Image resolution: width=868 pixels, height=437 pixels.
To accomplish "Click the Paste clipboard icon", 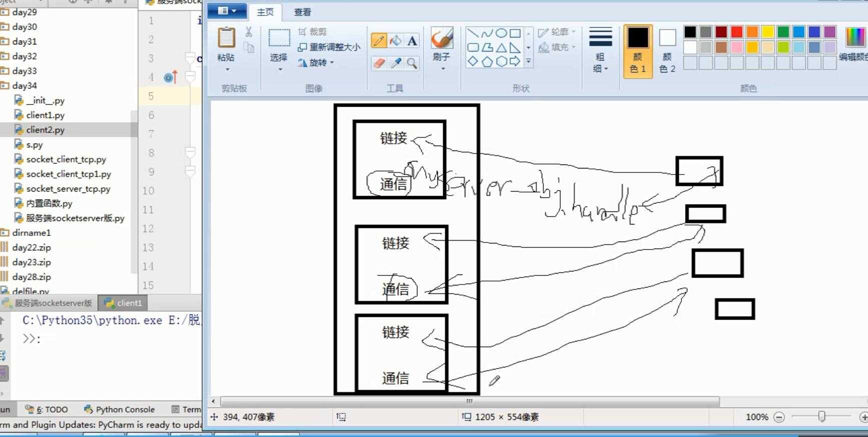I will pos(226,38).
